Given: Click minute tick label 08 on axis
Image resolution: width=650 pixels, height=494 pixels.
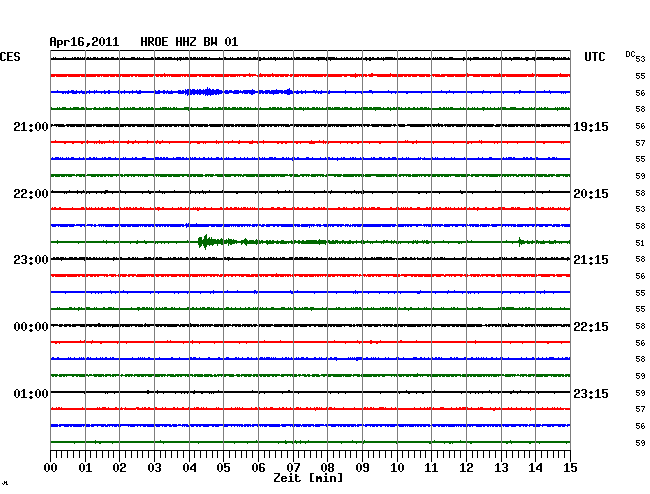Looking at the screenshot, I should point(327,467).
